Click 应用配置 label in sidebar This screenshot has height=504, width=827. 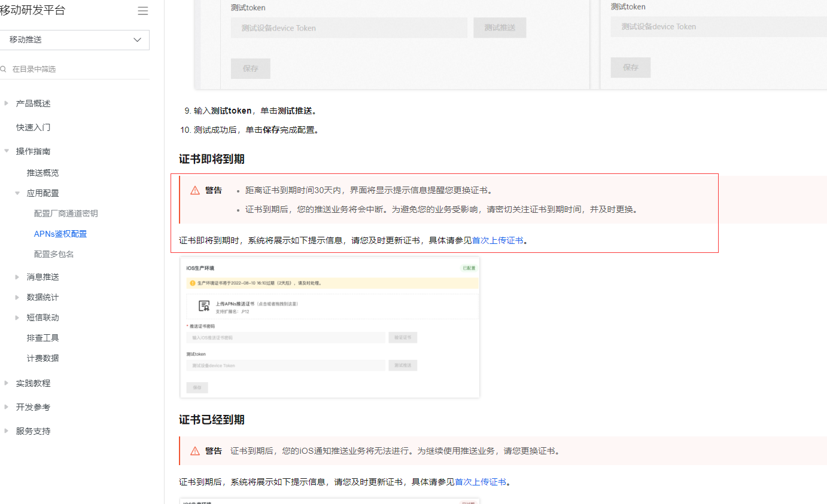pos(43,193)
